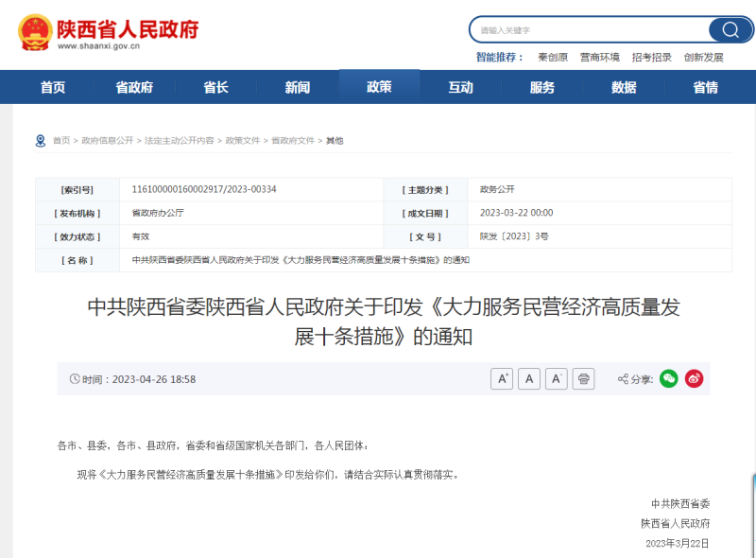This screenshot has width=756, height=558.
Task: Print the article using printer icon
Action: pyautogui.click(x=584, y=379)
